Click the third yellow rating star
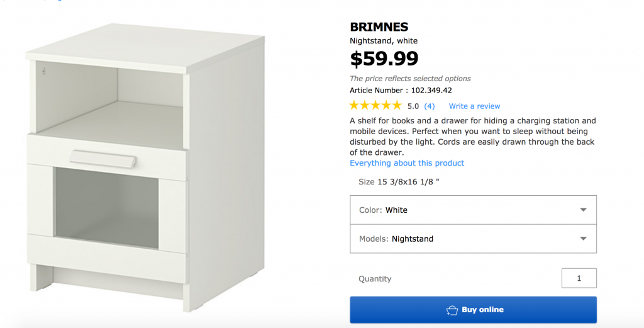 (x=375, y=106)
